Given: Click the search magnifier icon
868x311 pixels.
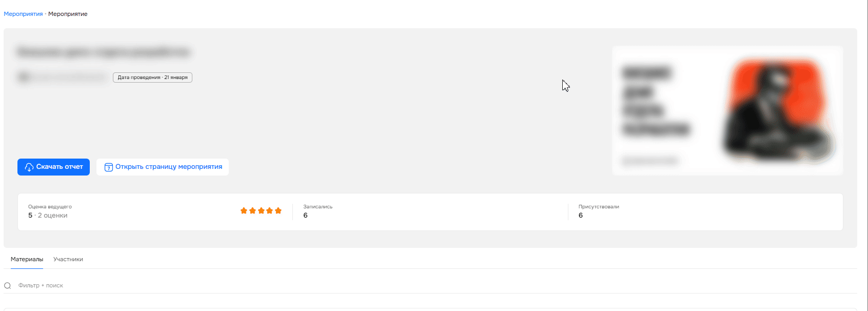Looking at the screenshot, I should [x=8, y=286].
